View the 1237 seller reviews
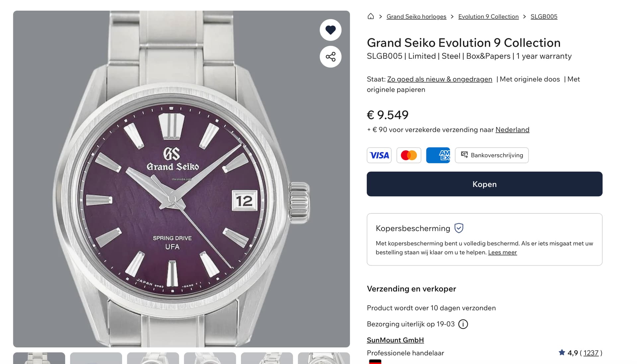This screenshot has height=364, width=637. 591,353
